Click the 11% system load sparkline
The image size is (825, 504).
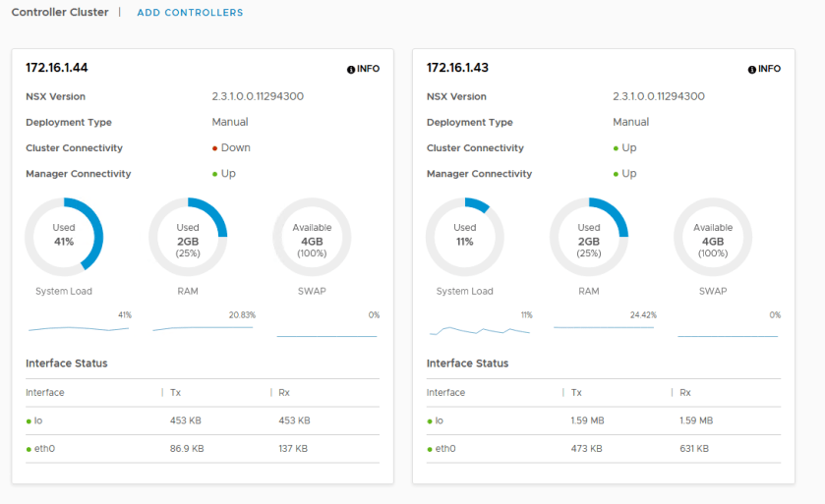(480, 330)
